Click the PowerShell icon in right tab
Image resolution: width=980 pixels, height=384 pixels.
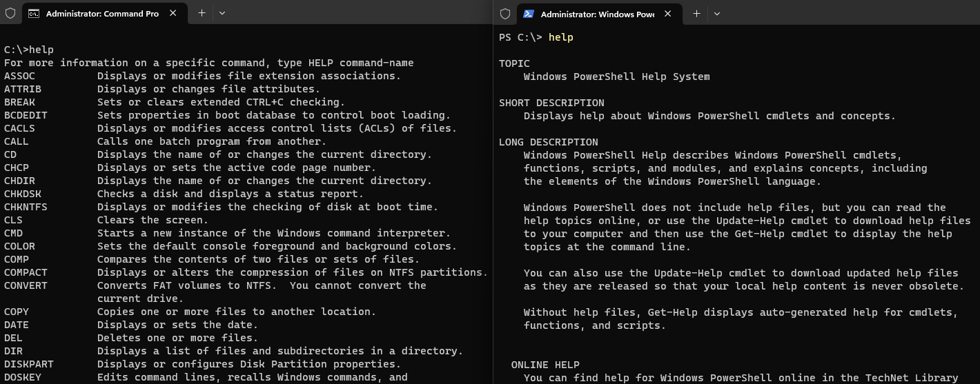529,13
